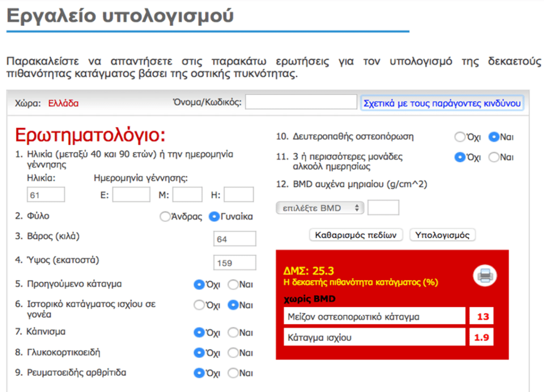Select Γυναίκα radio for Φύλο
This screenshot has height=392, width=544.
[x=214, y=217]
